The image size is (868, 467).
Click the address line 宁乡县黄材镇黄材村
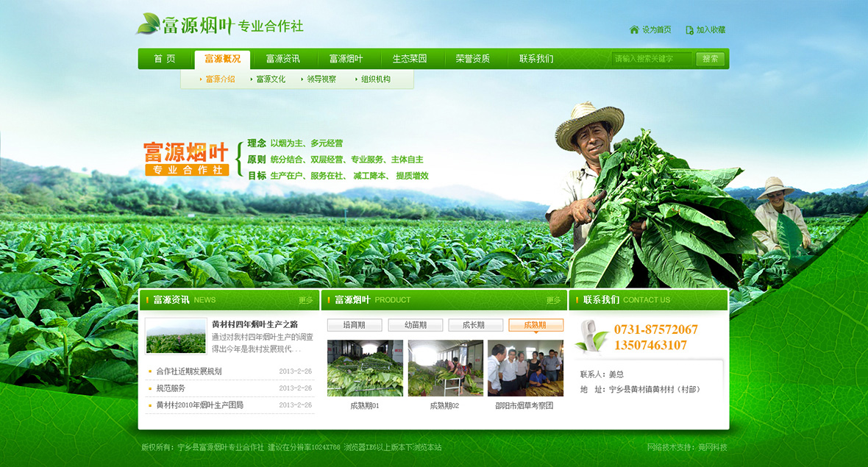click(x=641, y=390)
